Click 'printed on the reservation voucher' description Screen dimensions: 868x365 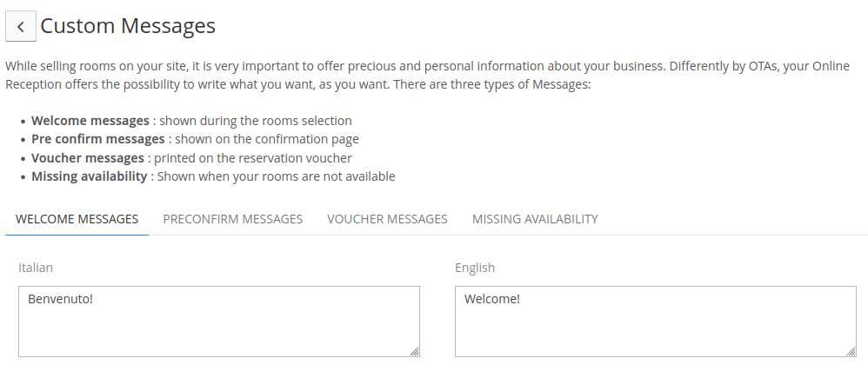[x=252, y=158]
